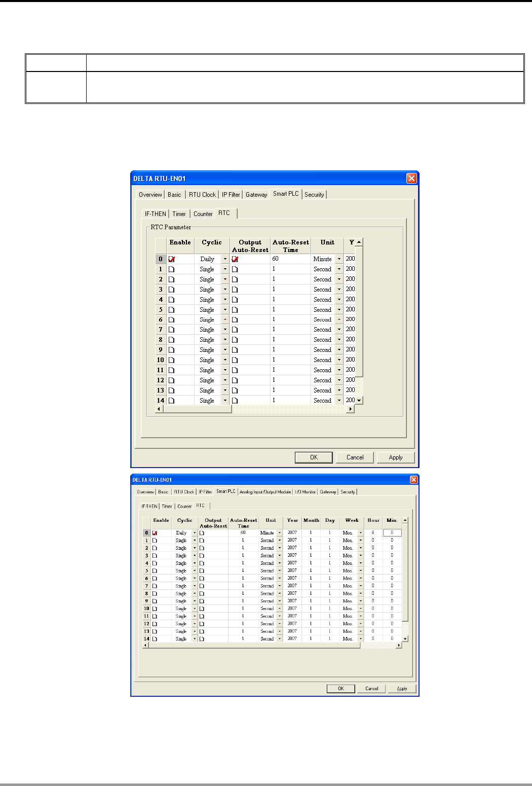Open Security tab in the upper dialog
This screenshot has width=532, height=786.
click(x=314, y=195)
